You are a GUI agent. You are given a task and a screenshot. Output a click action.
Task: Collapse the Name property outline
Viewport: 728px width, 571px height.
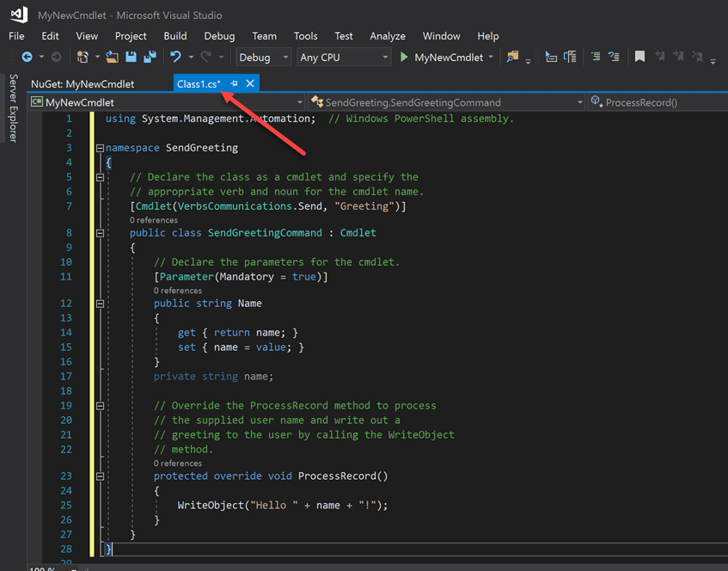[x=100, y=304]
